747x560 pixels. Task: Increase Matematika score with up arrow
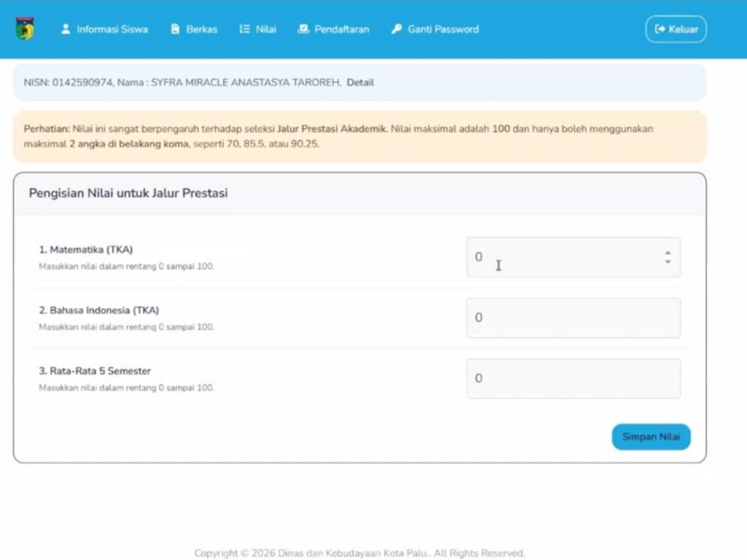tap(668, 253)
